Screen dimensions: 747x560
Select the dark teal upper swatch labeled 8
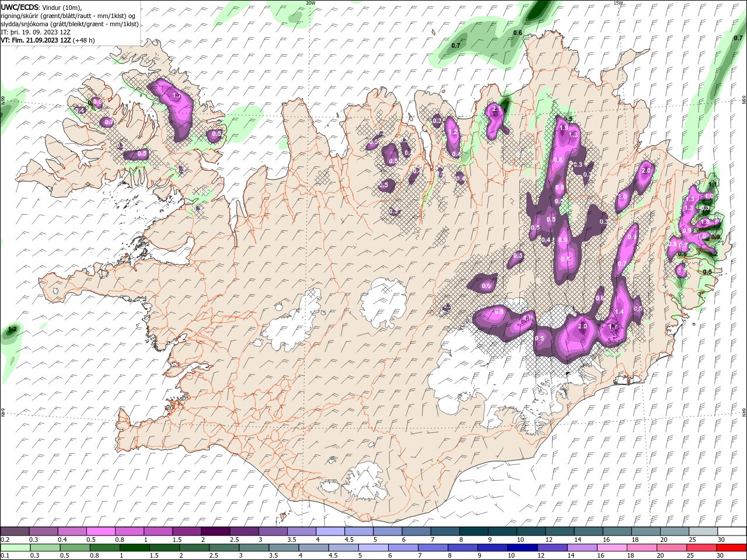473,531
